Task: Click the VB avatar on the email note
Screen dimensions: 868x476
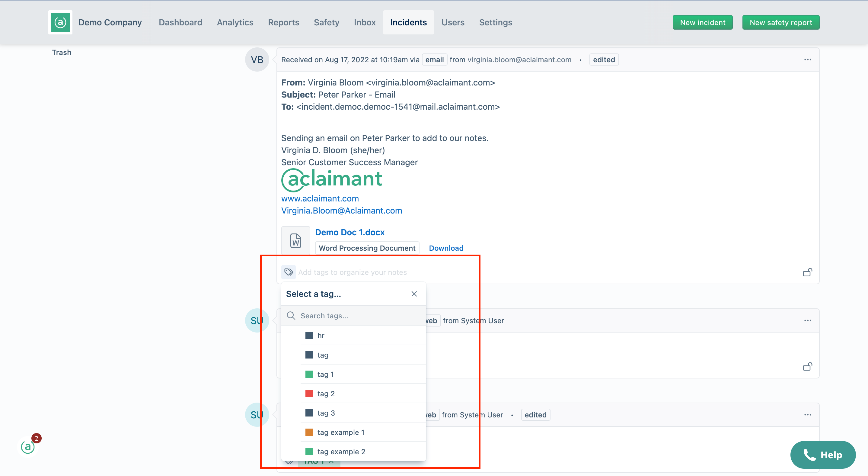Action: click(257, 59)
